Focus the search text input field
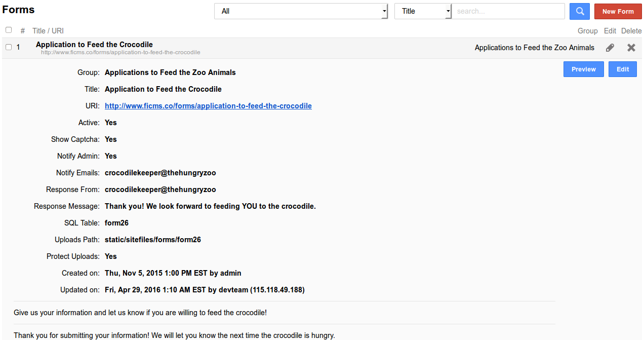644x340 pixels. 508,11
